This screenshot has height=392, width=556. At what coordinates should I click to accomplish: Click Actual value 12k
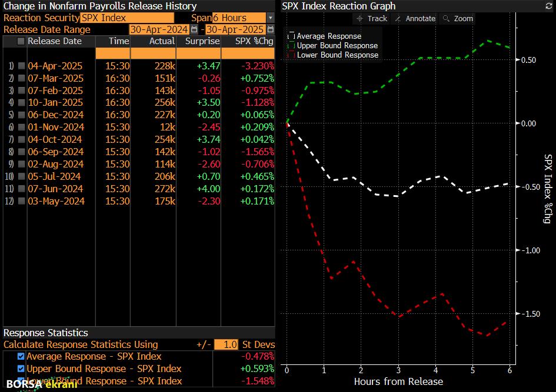[x=168, y=127]
